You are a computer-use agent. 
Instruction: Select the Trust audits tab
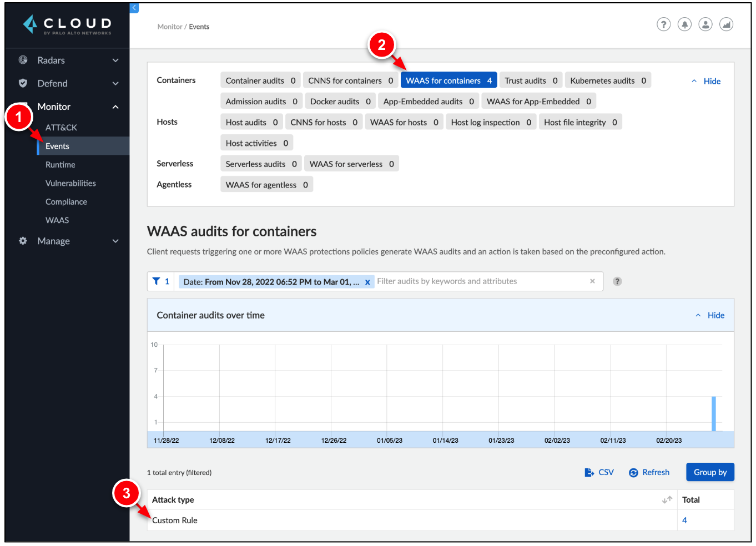click(531, 80)
